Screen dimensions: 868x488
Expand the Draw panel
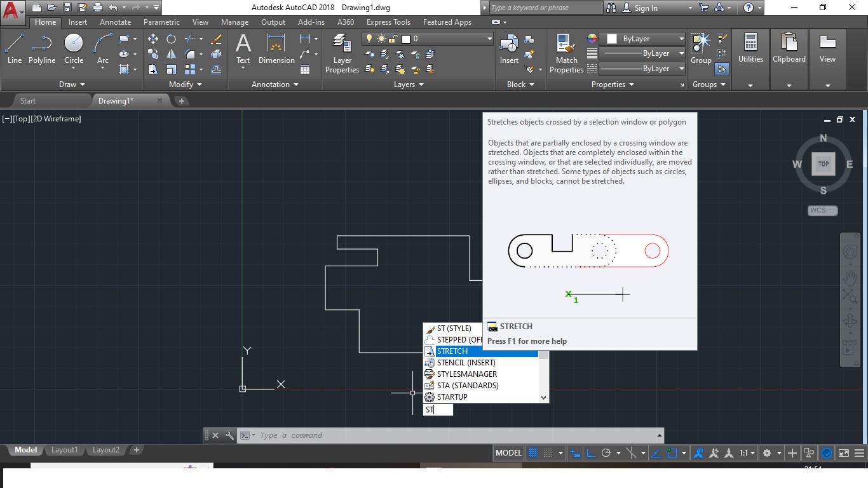(x=72, y=85)
